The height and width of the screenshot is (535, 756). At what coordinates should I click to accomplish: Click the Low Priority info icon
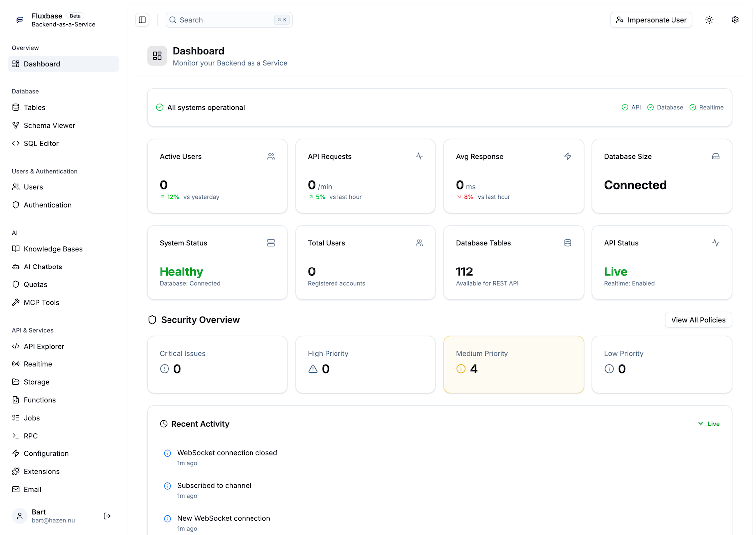coord(609,369)
